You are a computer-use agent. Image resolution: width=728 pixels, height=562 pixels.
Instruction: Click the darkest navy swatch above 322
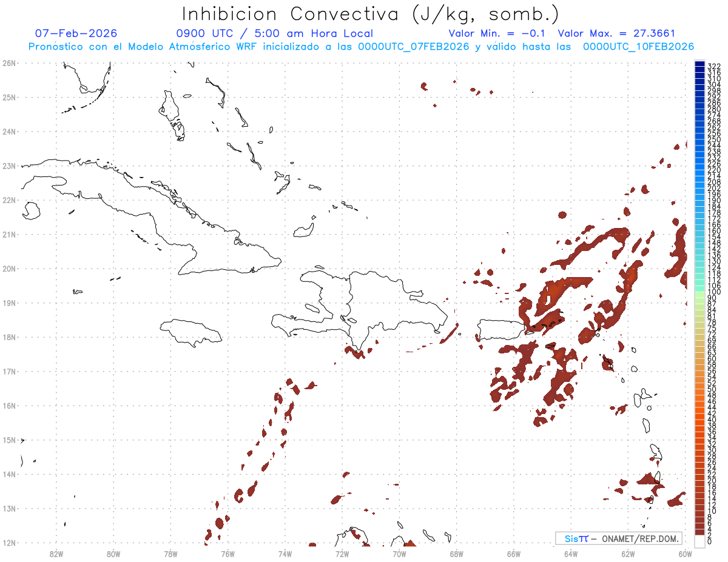pyautogui.click(x=699, y=63)
